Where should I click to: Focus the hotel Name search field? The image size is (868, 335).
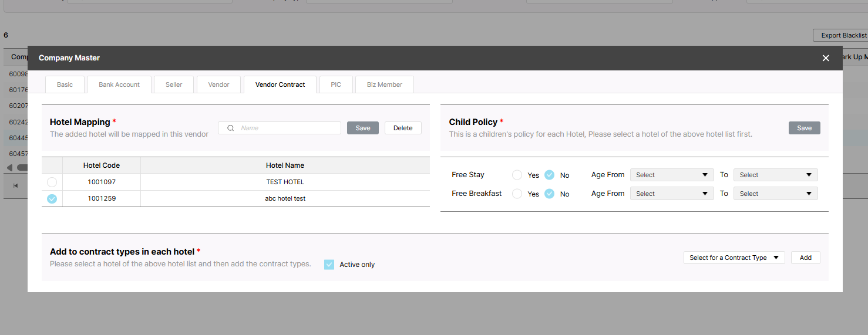pyautogui.click(x=288, y=128)
